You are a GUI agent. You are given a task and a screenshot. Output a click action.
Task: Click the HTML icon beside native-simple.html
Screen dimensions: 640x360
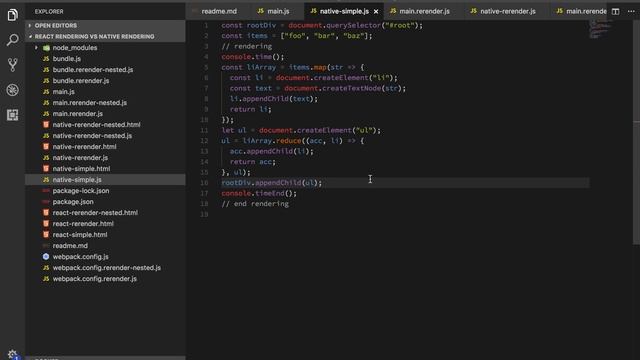point(46,169)
